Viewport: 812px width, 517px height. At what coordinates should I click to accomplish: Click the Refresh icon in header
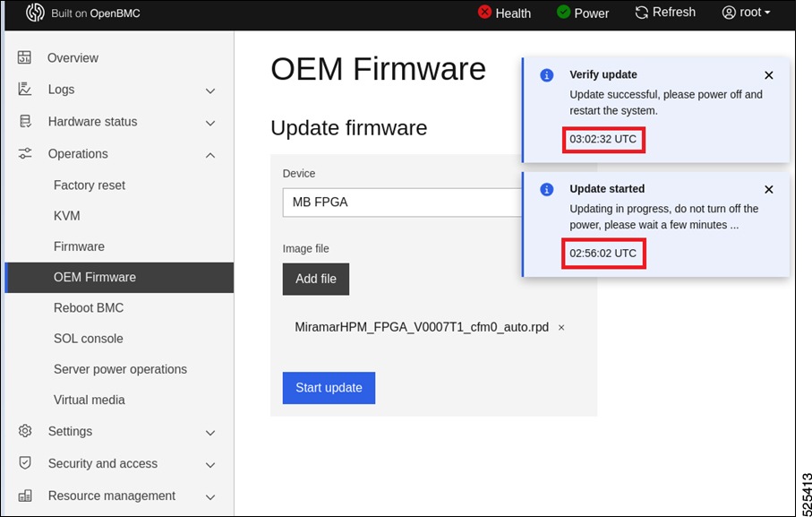[x=642, y=13]
